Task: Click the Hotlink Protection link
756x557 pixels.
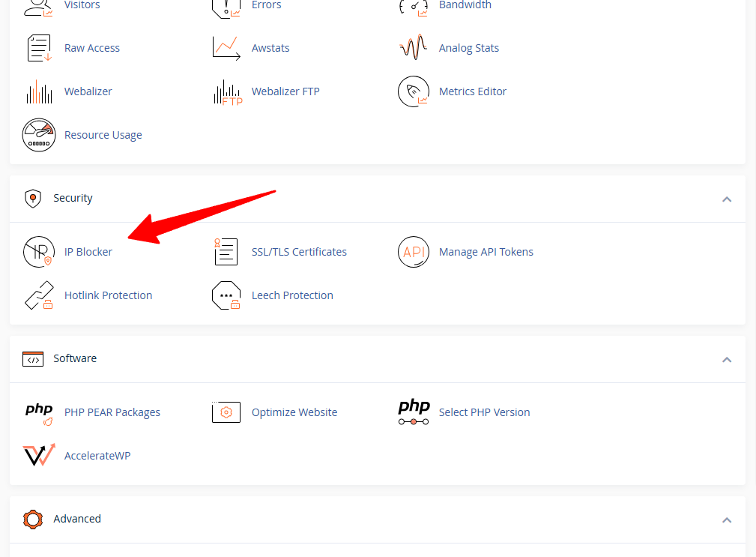Action: click(x=109, y=295)
